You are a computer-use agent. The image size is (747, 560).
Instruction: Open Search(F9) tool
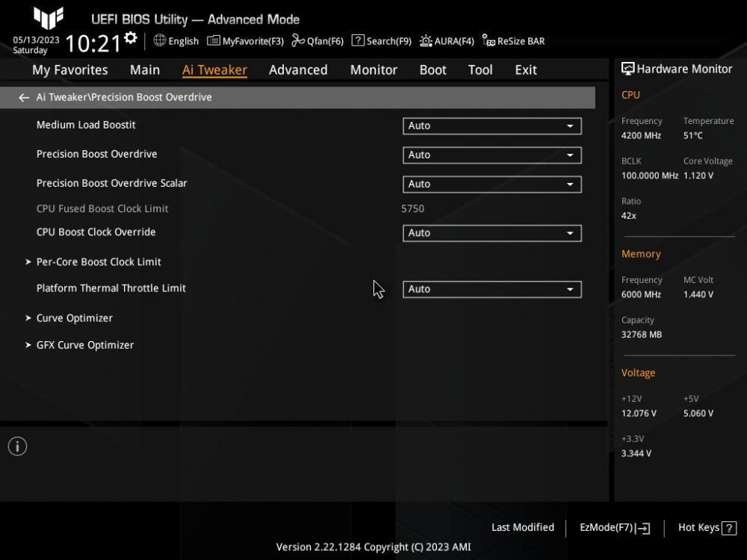pyautogui.click(x=381, y=41)
